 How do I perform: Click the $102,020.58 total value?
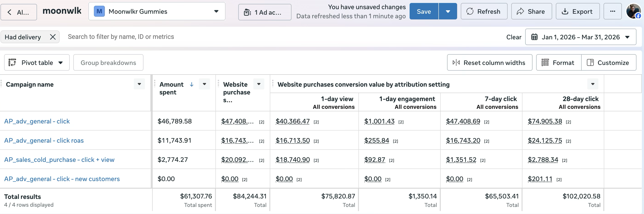[581, 196]
